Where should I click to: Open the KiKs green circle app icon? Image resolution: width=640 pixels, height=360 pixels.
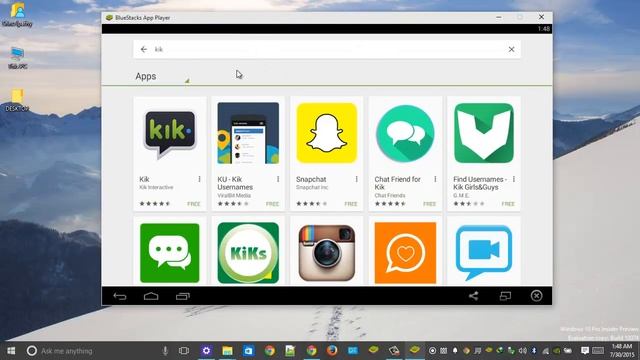248,253
